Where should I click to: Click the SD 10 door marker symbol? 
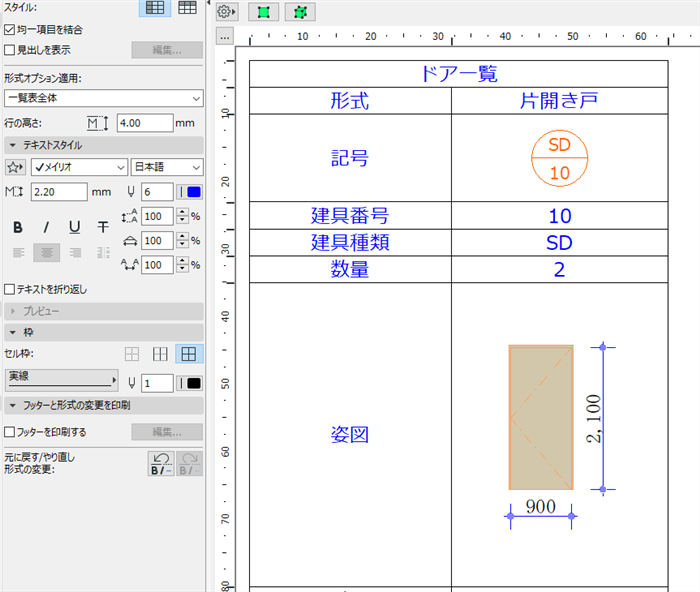(x=559, y=158)
